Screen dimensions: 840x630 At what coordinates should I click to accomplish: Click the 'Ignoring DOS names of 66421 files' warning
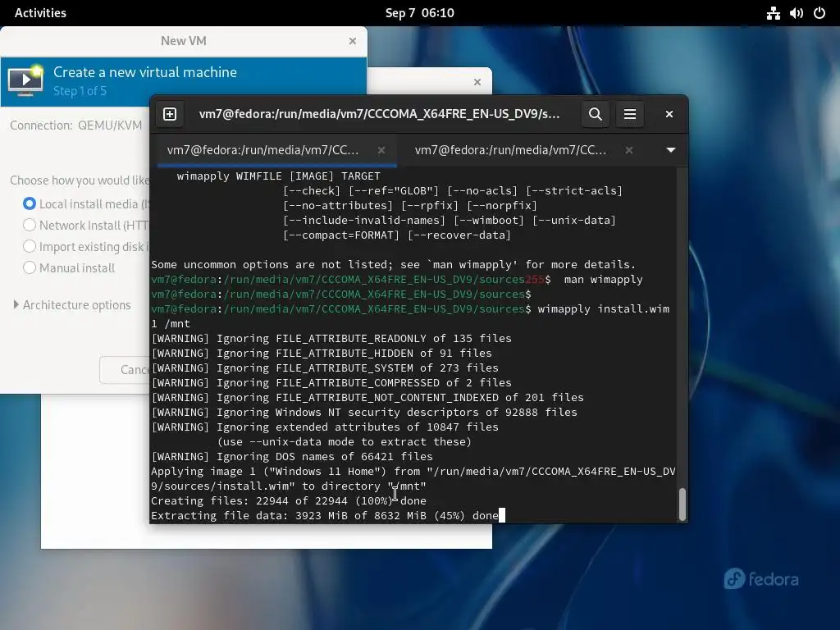point(292,456)
